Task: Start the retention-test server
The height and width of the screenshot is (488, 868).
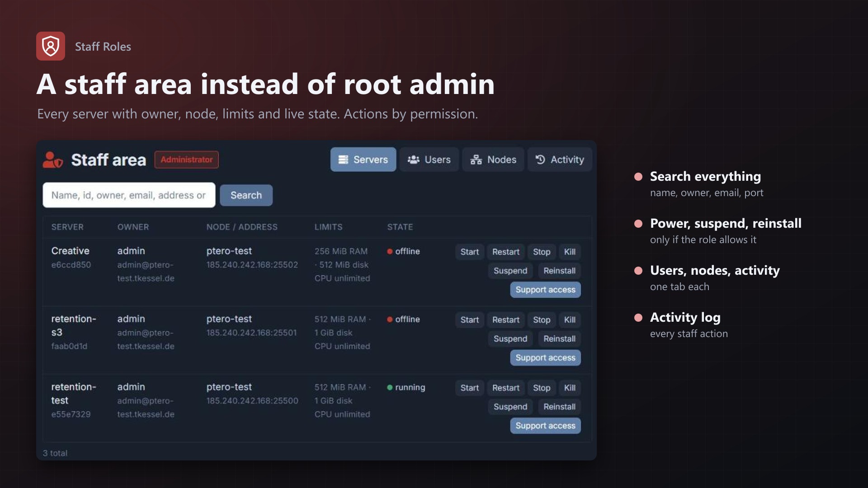Action: pyautogui.click(x=470, y=388)
